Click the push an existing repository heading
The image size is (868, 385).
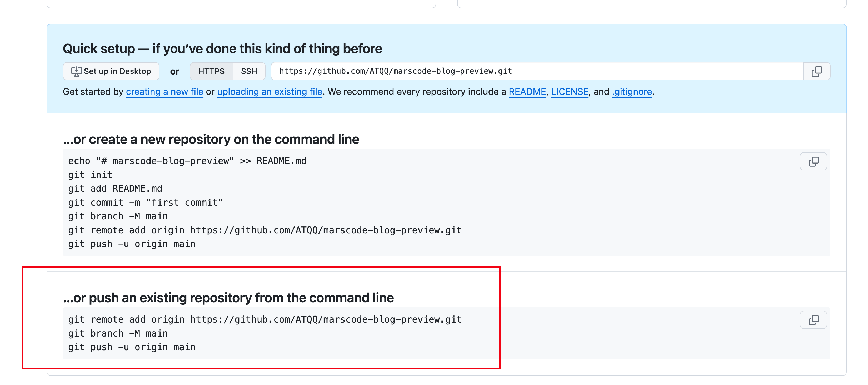228,298
